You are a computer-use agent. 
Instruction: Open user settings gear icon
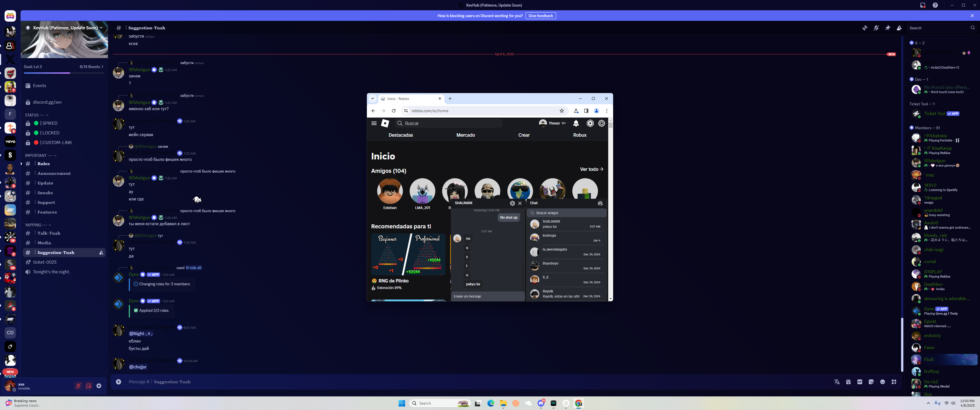pyautogui.click(x=99, y=386)
